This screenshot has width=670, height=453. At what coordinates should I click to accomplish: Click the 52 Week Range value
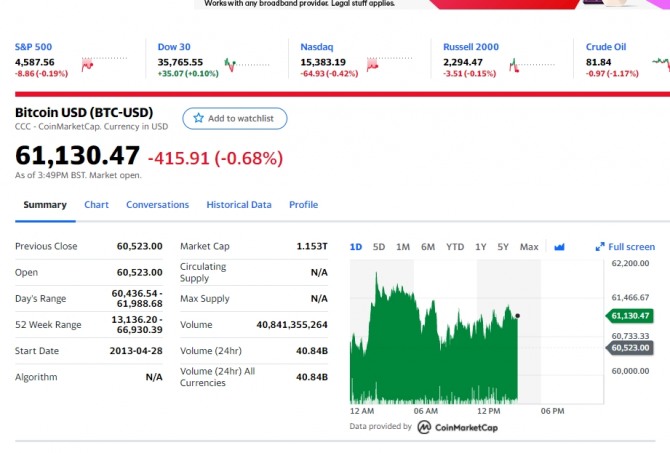click(137, 324)
